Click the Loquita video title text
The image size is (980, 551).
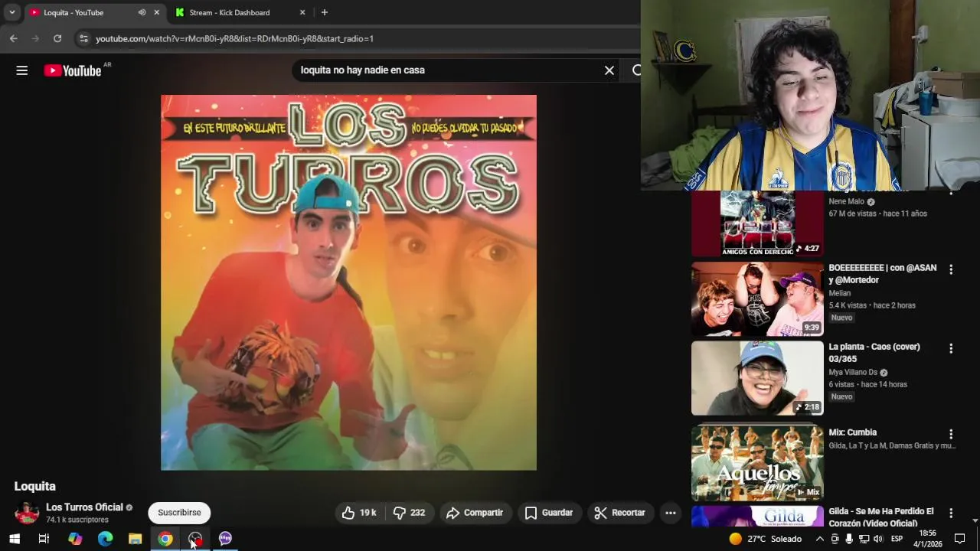35,486
